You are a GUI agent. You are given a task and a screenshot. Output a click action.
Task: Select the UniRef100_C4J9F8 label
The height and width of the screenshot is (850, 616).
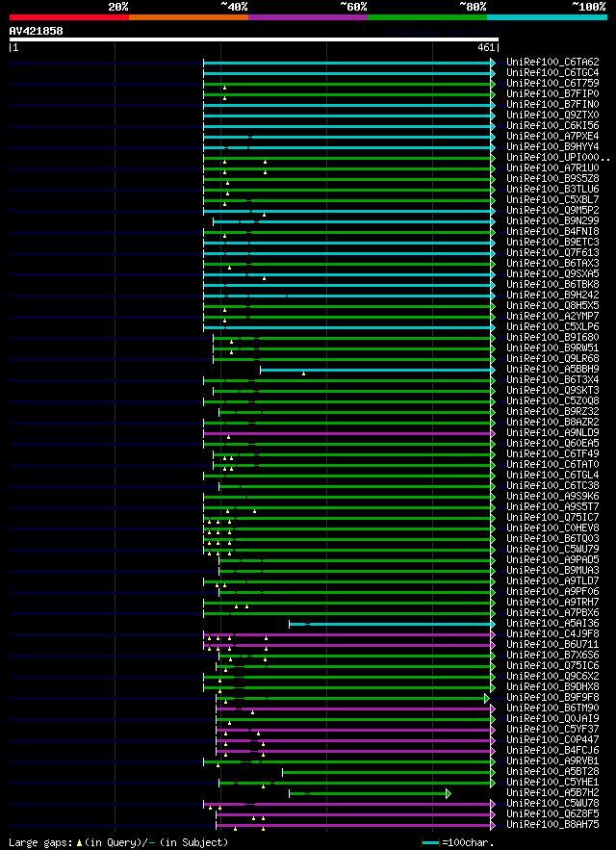(x=552, y=634)
